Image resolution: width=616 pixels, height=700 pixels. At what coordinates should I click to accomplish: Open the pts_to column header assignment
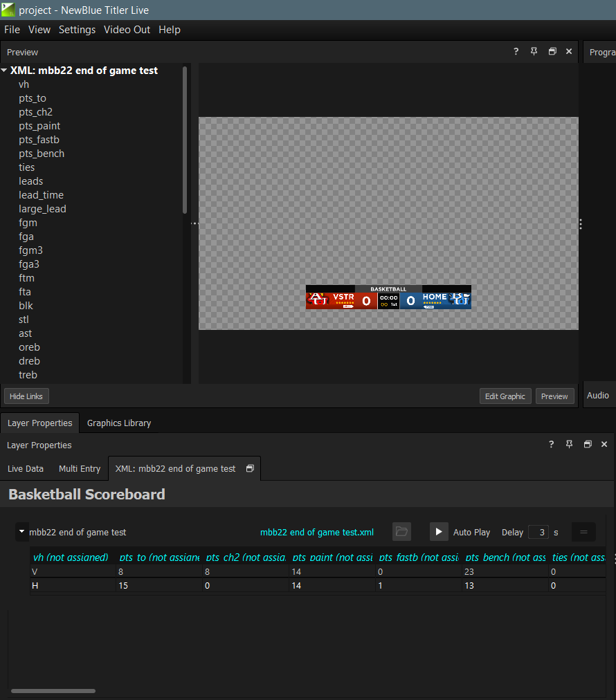(x=158, y=558)
